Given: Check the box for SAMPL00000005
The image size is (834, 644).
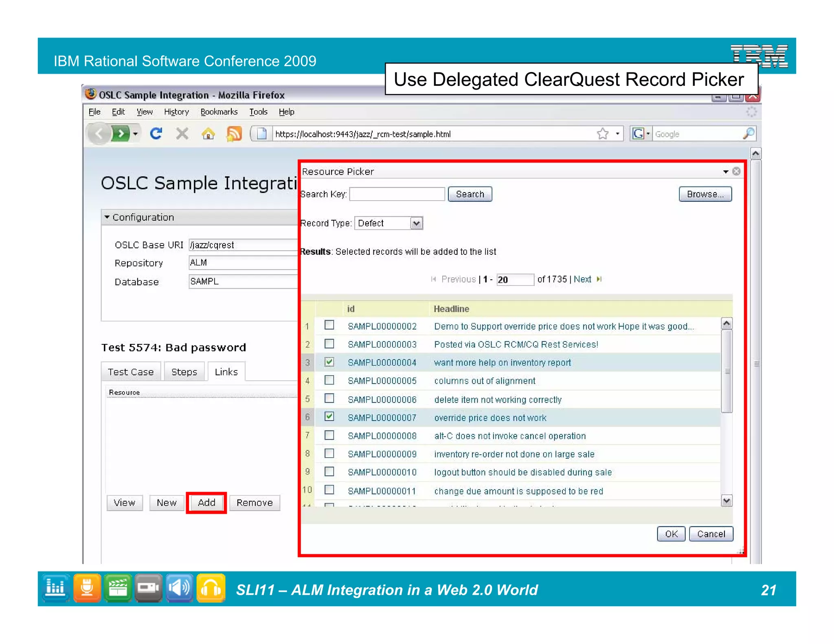Looking at the screenshot, I should tap(329, 380).
